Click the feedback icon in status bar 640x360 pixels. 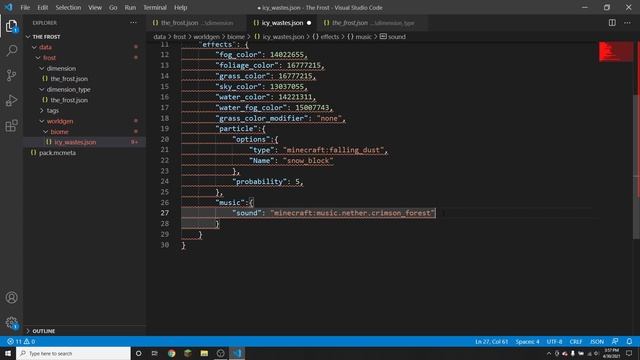coord(615,341)
